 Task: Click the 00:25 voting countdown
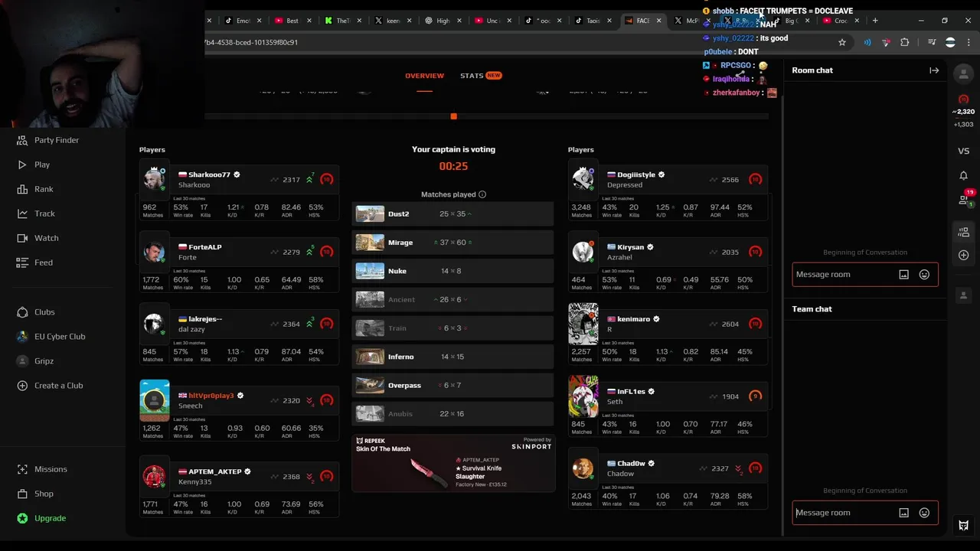[453, 166]
